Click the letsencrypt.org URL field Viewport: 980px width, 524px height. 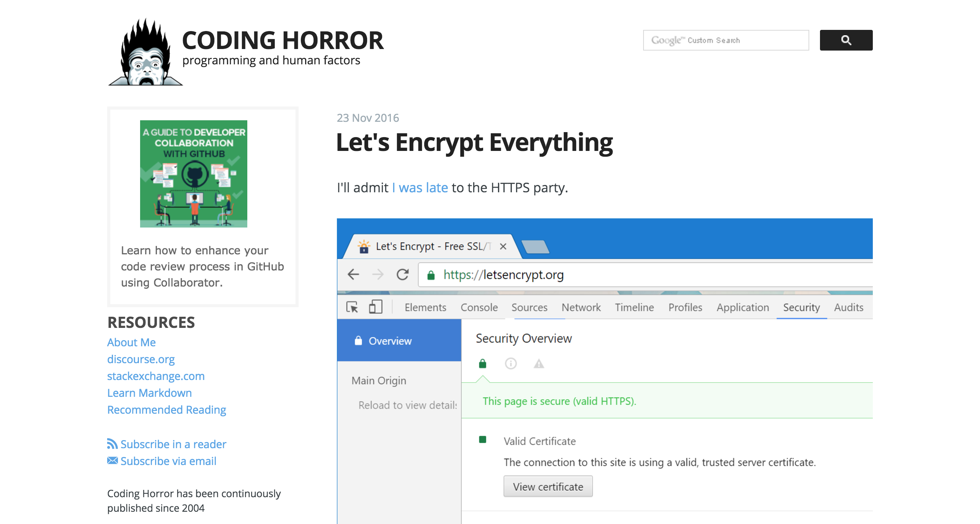tap(645, 275)
